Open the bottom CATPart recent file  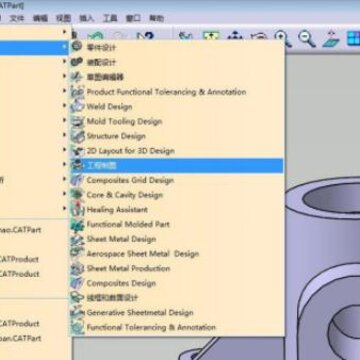pos(20,338)
